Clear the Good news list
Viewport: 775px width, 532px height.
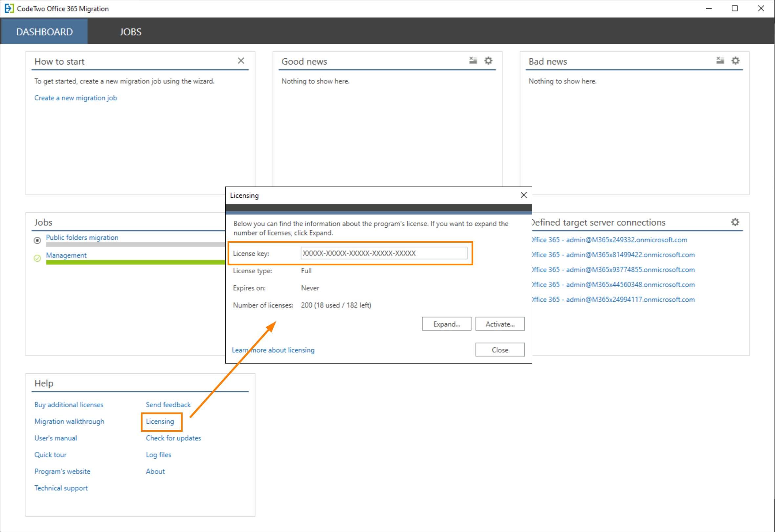pyautogui.click(x=473, y=61)
